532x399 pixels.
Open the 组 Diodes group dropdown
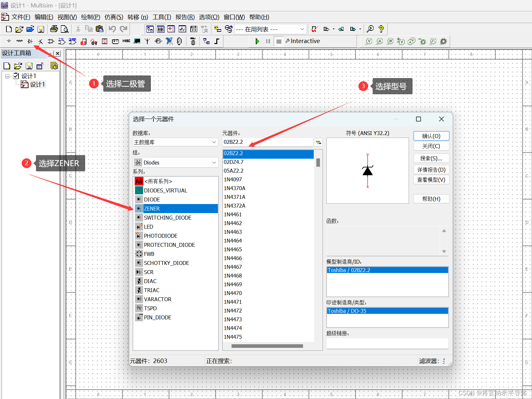click(175, 163)
